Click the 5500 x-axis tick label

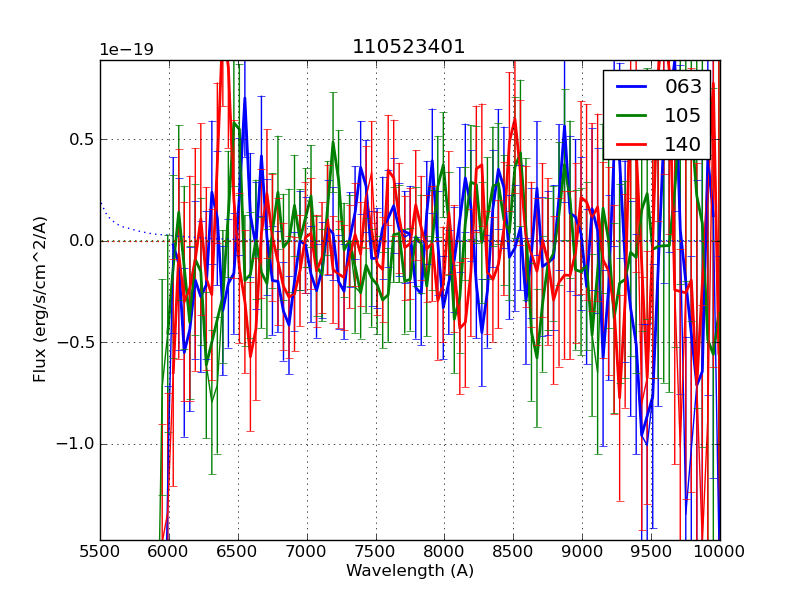click(x=100, y=551)
